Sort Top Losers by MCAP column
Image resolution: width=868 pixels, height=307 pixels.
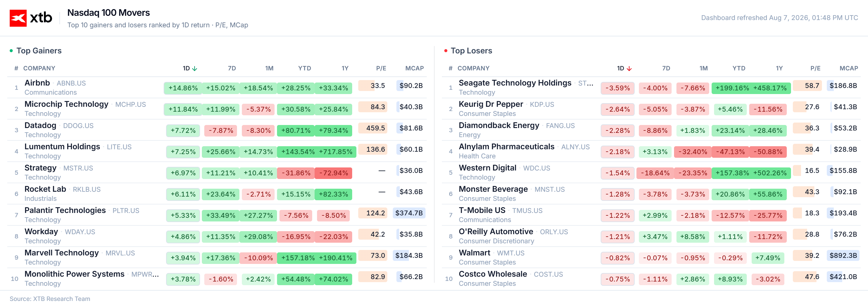849,68
